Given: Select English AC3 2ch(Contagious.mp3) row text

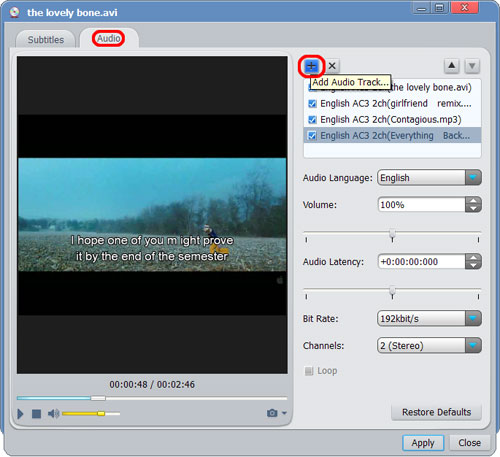Looking at the screenshot, I should click(x=391, y=119).
